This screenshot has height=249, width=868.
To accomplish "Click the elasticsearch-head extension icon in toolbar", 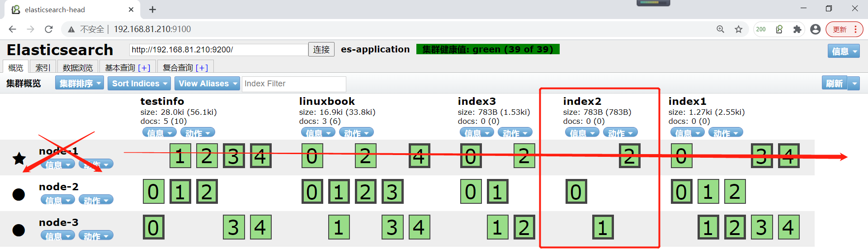I will tap(779, 29).
